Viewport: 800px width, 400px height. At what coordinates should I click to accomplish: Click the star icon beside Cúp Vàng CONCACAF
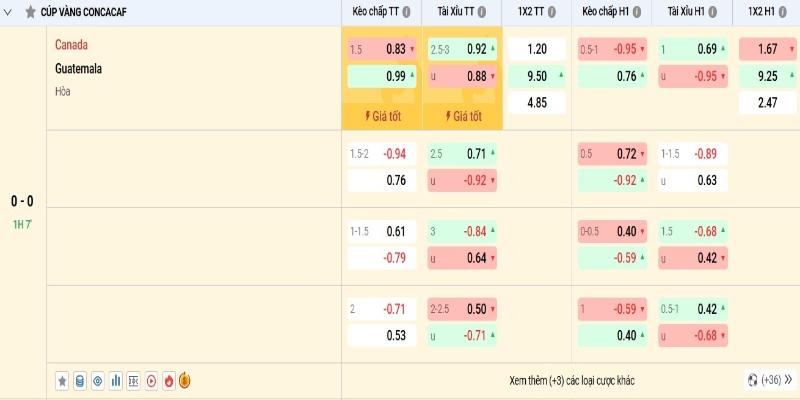tap(30, 12)
